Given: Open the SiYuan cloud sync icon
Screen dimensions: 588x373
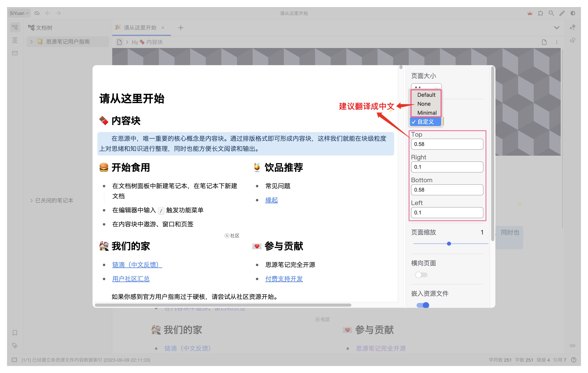Looking at the screenshot, I should (x=37, y=13).
